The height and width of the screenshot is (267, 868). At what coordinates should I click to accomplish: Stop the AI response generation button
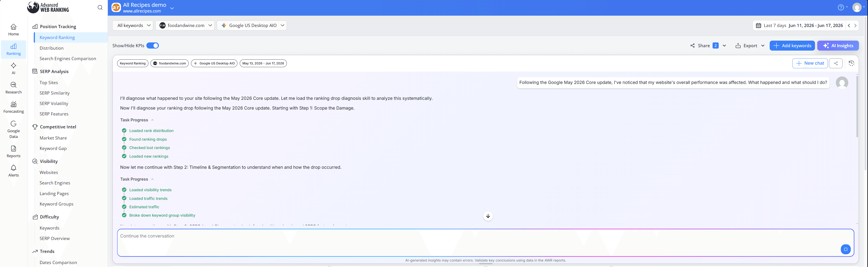(845, 250)
